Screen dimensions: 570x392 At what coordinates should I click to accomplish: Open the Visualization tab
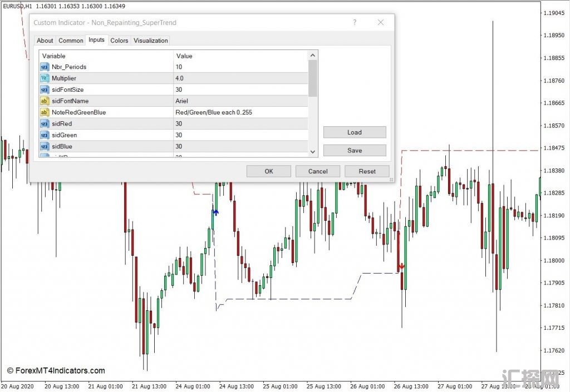(150, 41)
